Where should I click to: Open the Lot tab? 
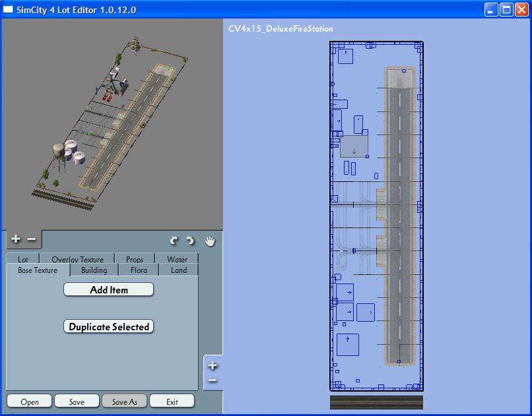click(x=22, y=259)
